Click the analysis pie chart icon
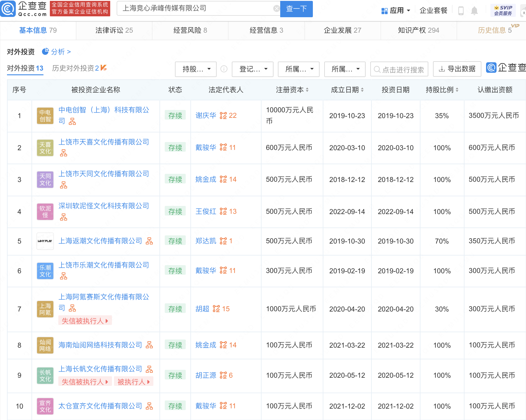The width and height of the screenshot is (526, 420). point(45,52)
